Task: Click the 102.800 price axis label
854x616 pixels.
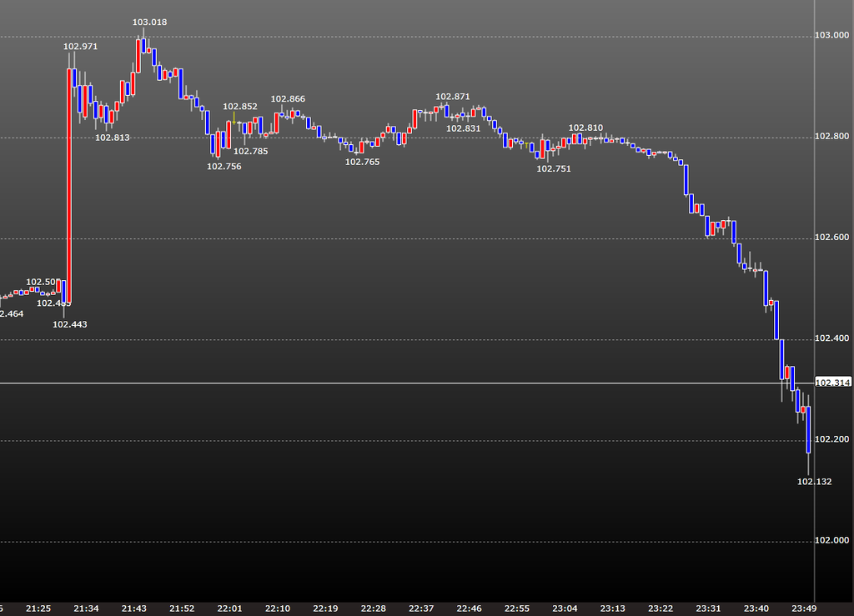Action: click(831, 137)
